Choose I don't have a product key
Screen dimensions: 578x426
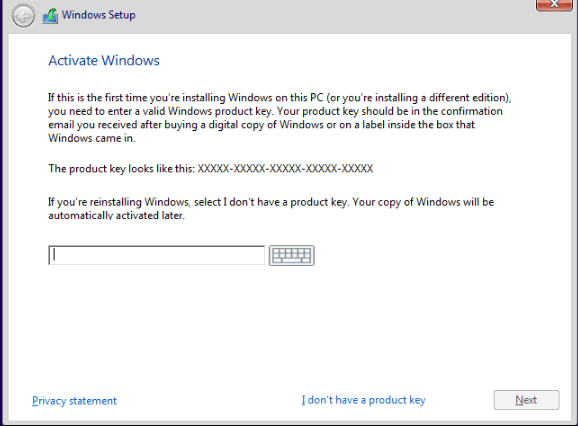pos(363,400)
